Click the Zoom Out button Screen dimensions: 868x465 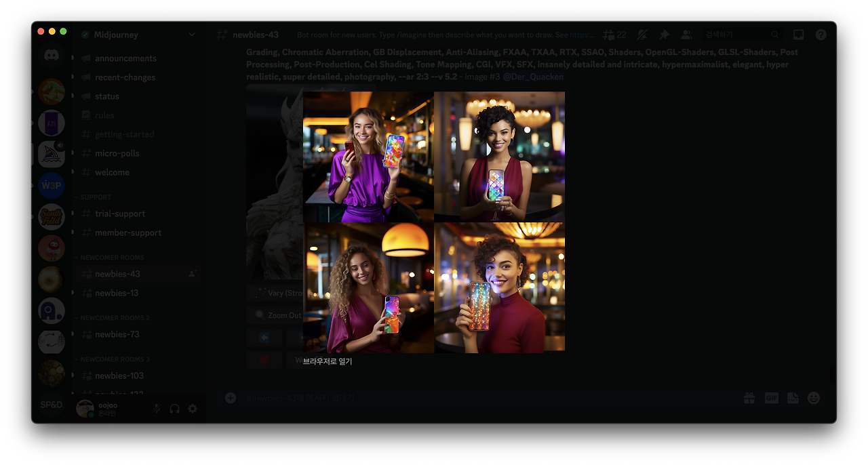pos(275,315)
